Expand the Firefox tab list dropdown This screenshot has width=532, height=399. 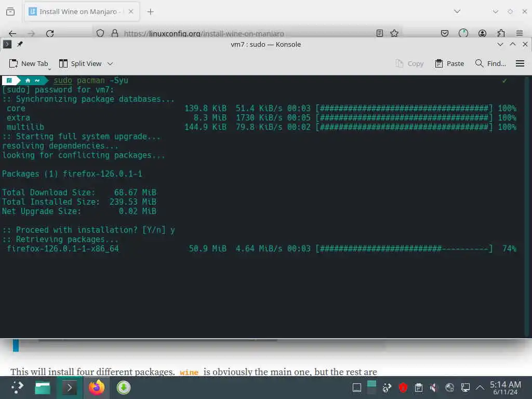457,11
